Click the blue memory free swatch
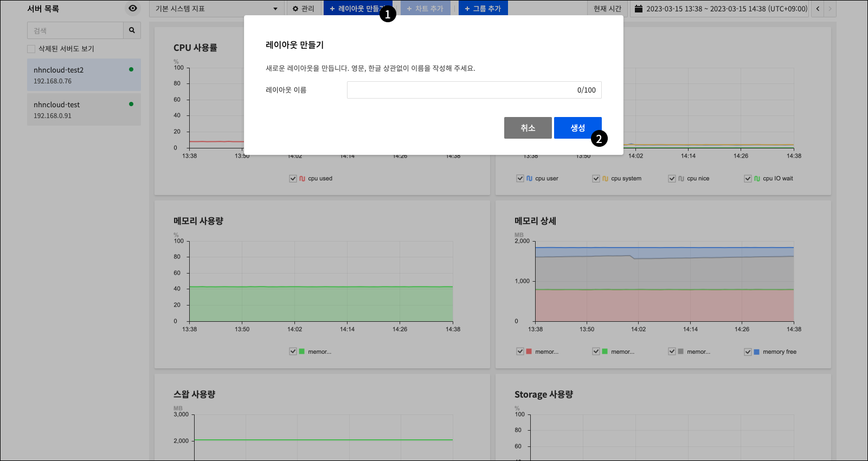The height and width of the screenshot is (461, 868). tap(757, 352)
